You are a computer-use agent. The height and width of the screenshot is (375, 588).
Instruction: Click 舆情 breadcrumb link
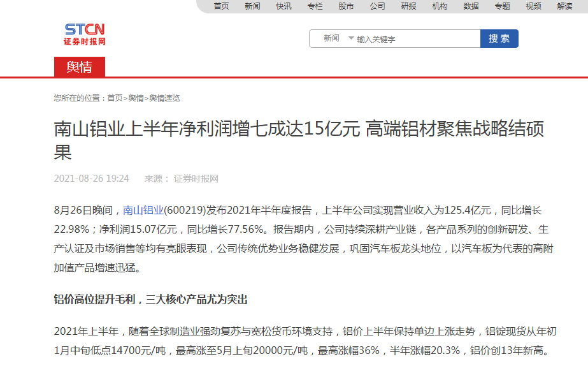coord(136,98)
